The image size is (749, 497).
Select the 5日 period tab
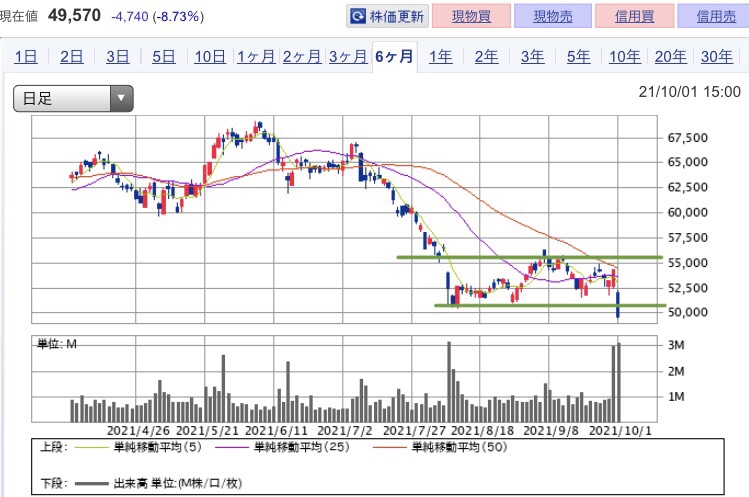point(164,57)
